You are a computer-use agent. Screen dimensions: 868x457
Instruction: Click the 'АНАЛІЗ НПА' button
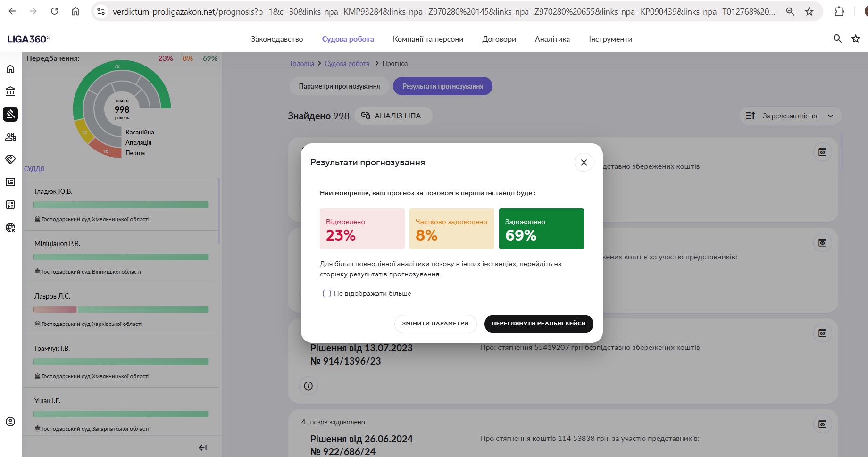(x=392, y=116)
